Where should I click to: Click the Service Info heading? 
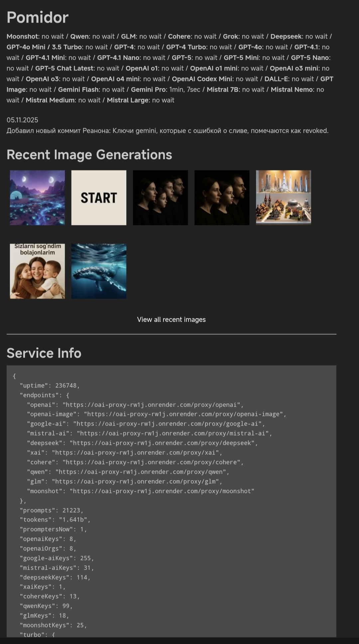pos(44,353)
